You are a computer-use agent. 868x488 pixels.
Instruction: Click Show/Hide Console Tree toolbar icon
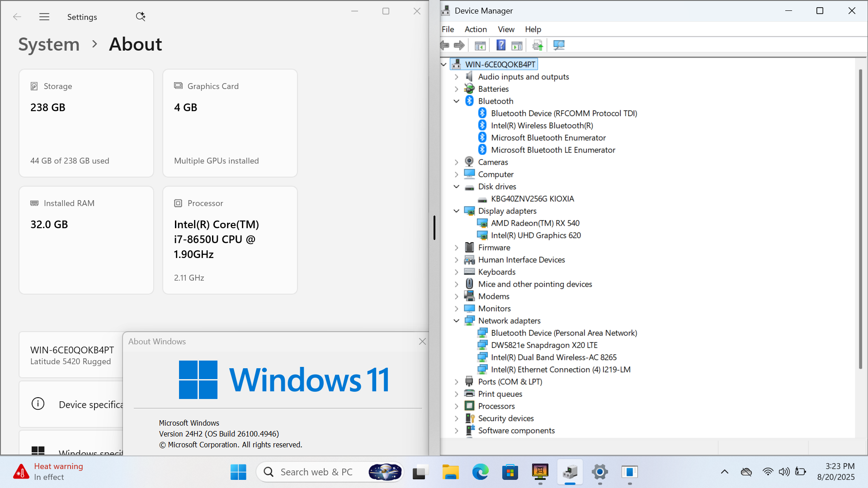[480, 45]
